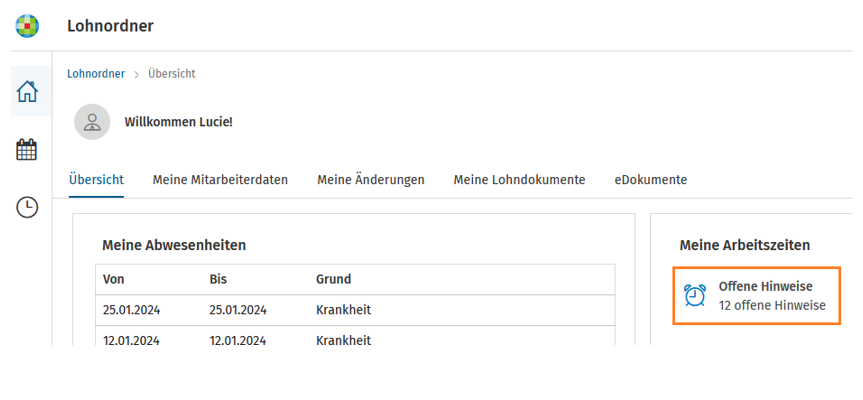Open the calendar icon in sidebar

27,150
